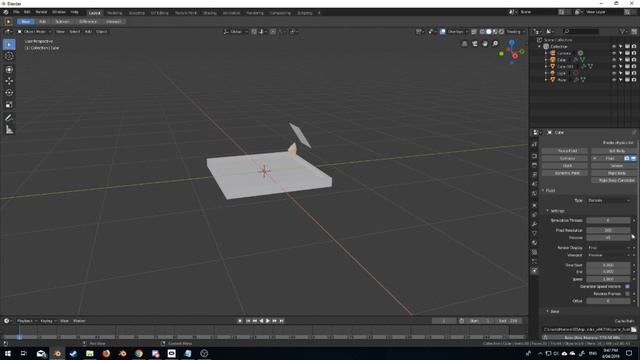Viewport: 640px width, 360px height.
Task: Toggle Plane render visibility camera icon
Action: [634, 80]
